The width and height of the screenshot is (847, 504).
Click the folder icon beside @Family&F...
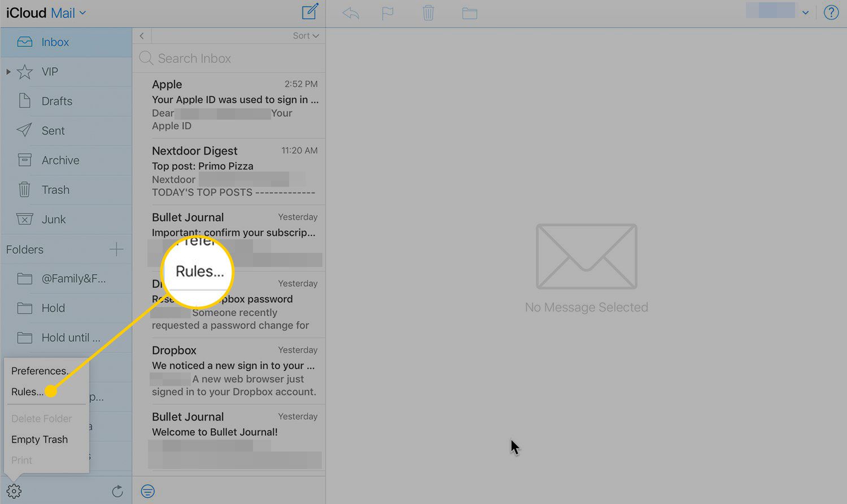(24, 278)
